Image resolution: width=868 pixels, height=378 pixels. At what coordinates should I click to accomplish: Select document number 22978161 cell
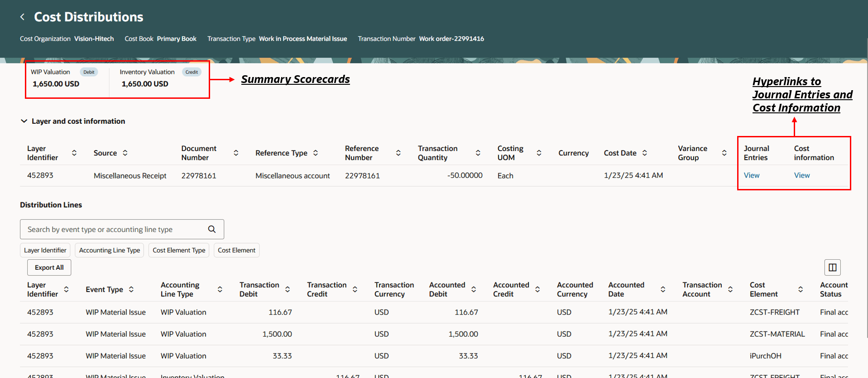click(x=199, y=176)
